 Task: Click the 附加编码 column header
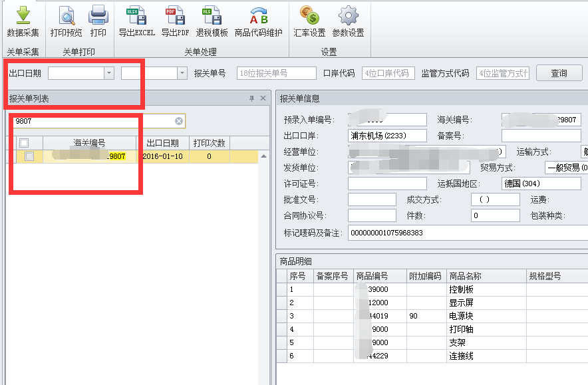(425, 276)
